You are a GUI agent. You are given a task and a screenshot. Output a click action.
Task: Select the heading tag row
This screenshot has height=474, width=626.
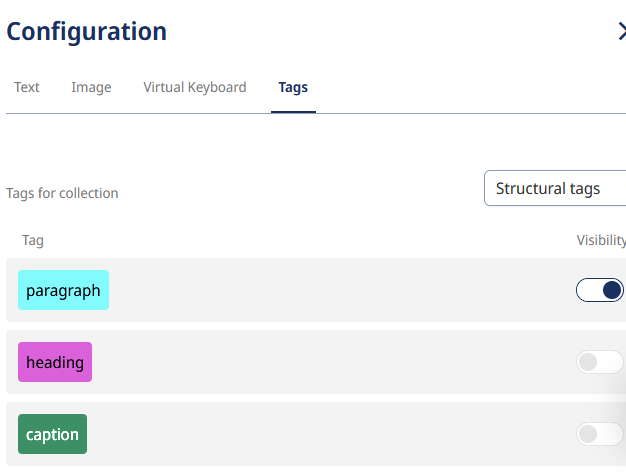(330, 362)
